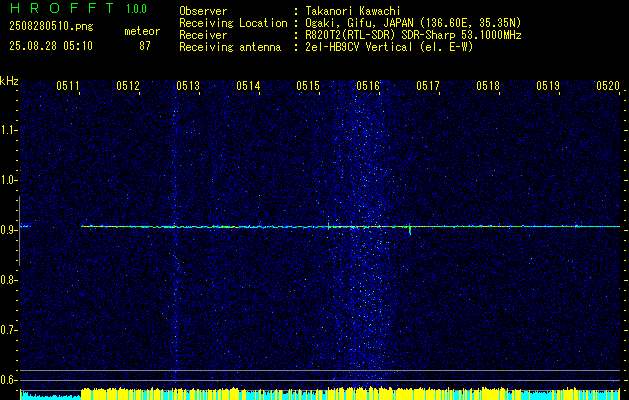Image resolution: width=629 pixels, height=400 pixels.
Task: Click the downward spike on carrier line near 0516
Action: [x=410, y=230]
